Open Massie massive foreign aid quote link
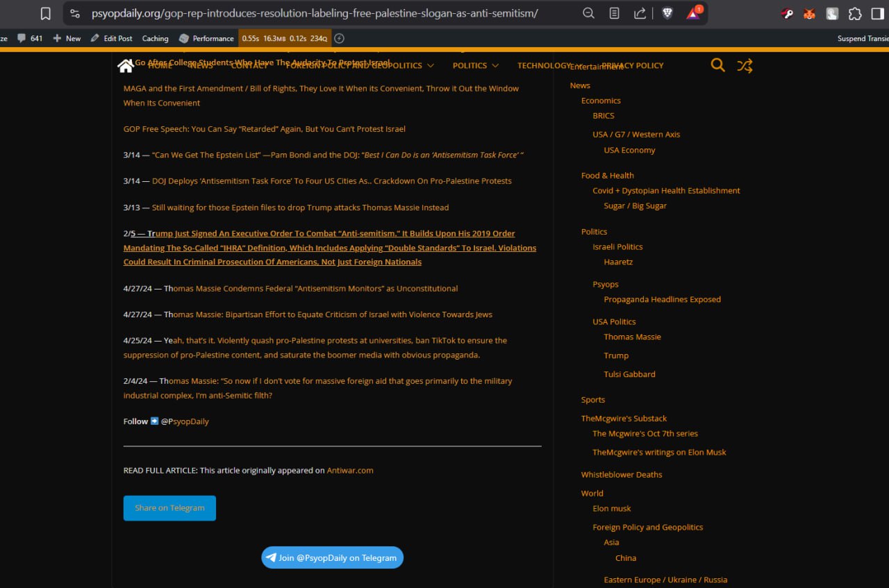889x588 pixels. click(x=318, y=388)
